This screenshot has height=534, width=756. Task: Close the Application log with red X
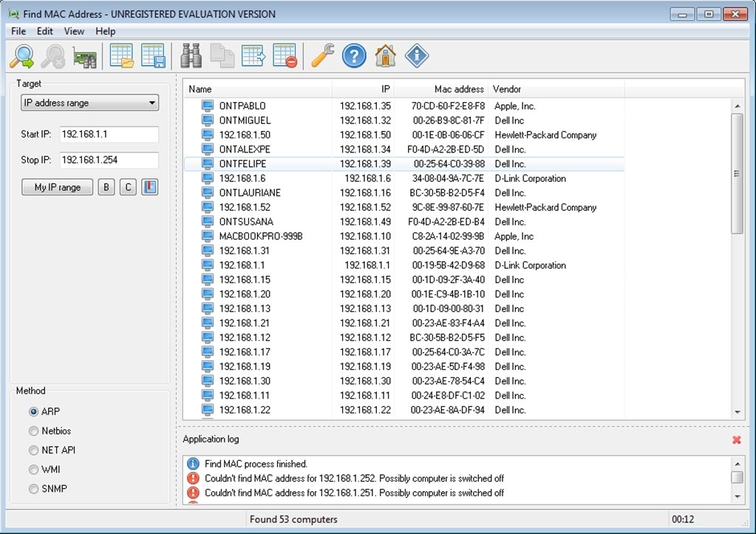coord(736,439)
